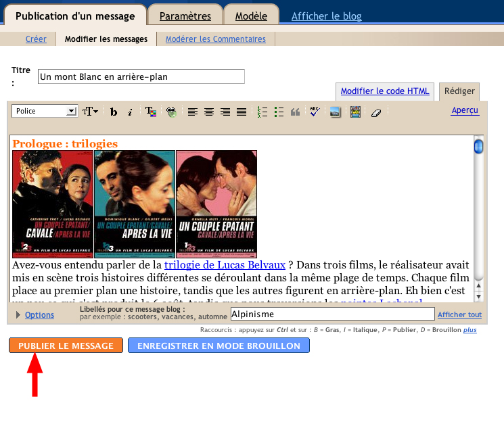The height and width of the screenshot is (422, 504).
Task: Apply italic formatting with the i icon
Action: pos(130,112)
